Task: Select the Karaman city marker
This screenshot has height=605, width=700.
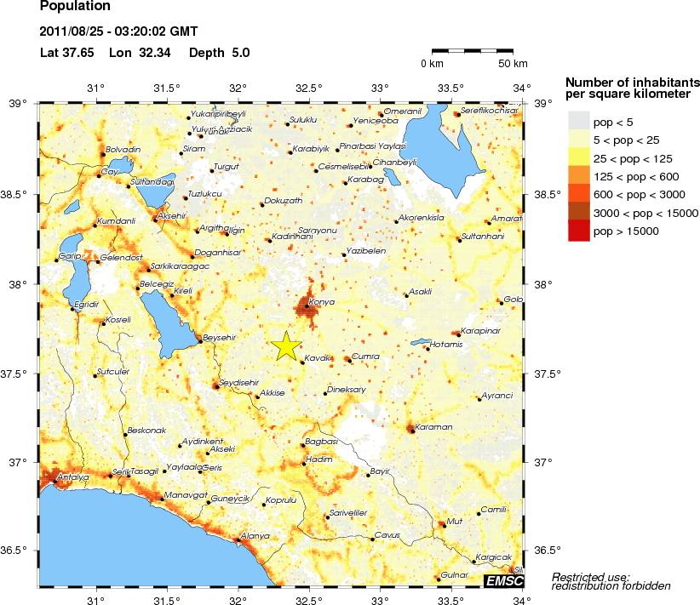Action: click(411, 431)
